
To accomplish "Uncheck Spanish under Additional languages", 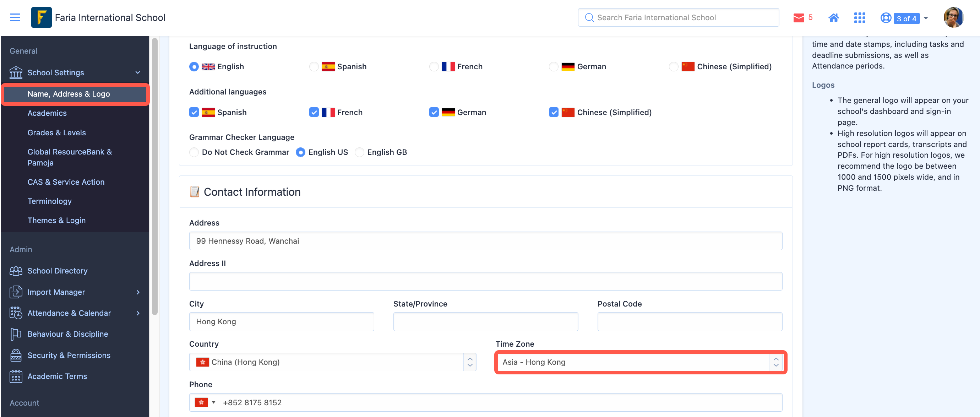I will pyautogui.click(x=194, y=112).
